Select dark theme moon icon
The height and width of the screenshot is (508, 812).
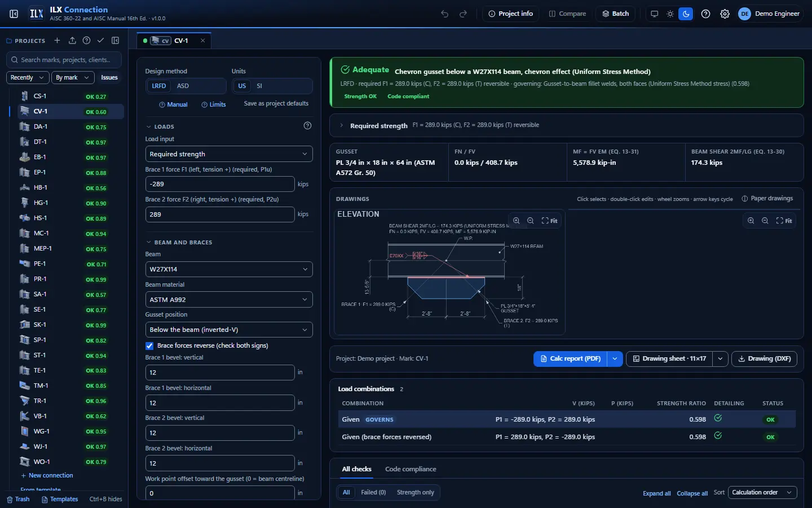[x=686, y=14]
